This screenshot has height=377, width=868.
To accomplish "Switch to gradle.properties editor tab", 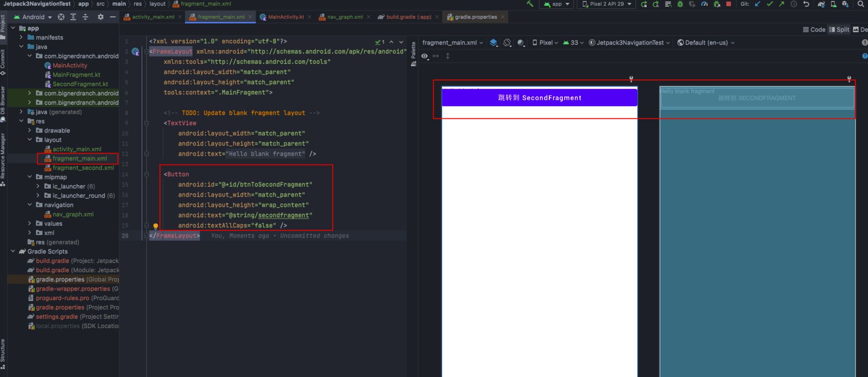I will (476, 17).
